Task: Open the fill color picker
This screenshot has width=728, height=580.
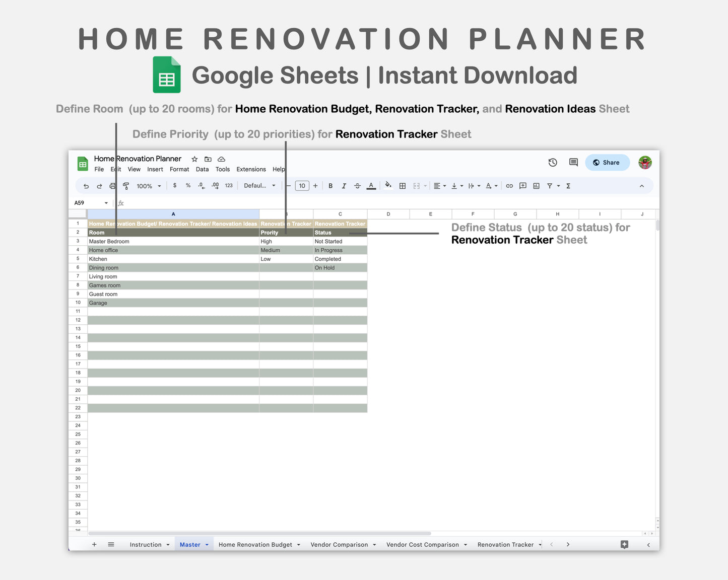Action: click(388, 186)
